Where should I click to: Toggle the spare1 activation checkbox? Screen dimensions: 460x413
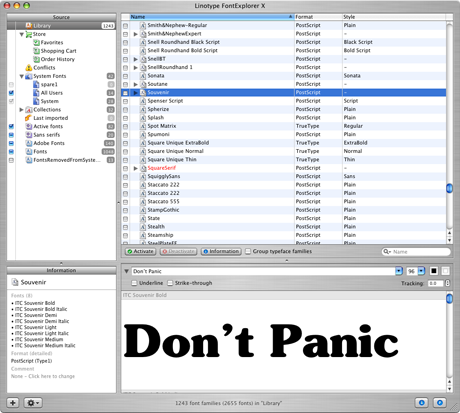pyautogui.click(x=11, y=84)
